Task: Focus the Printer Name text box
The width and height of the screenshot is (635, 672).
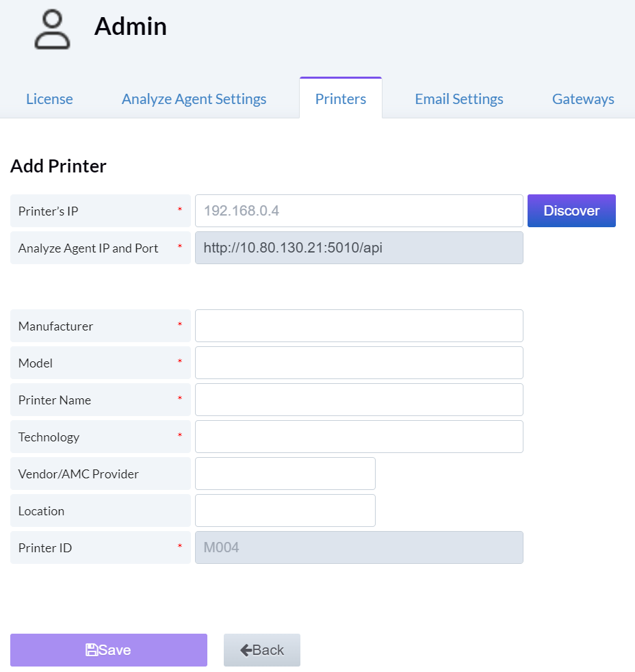Action: click(359, 400)
